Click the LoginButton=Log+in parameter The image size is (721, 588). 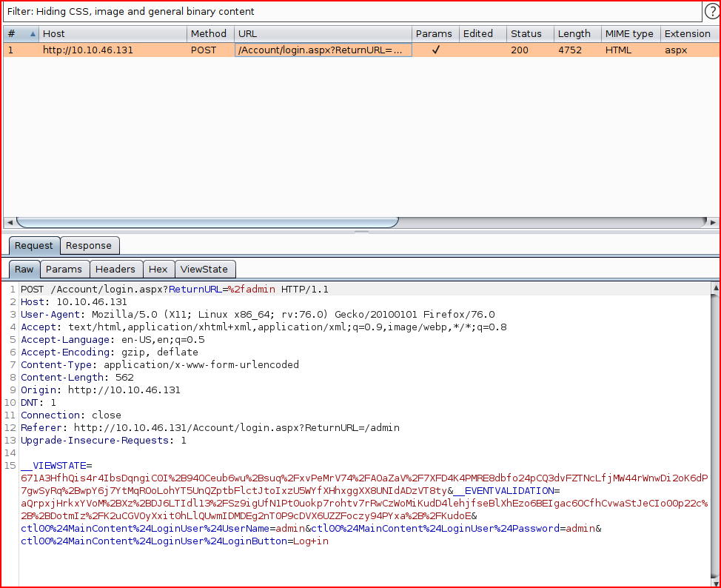tap(175, 541)
